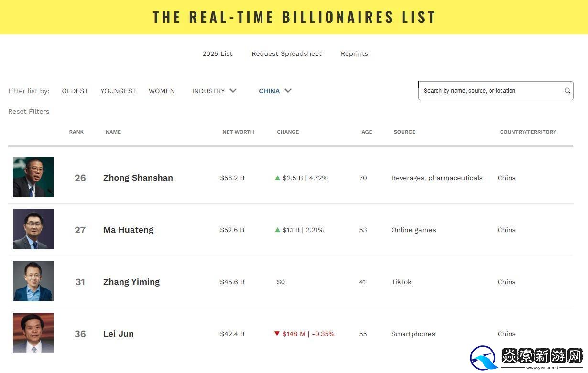Click the green up arrow for Zhong Shanshan

[x=277, y=178]
